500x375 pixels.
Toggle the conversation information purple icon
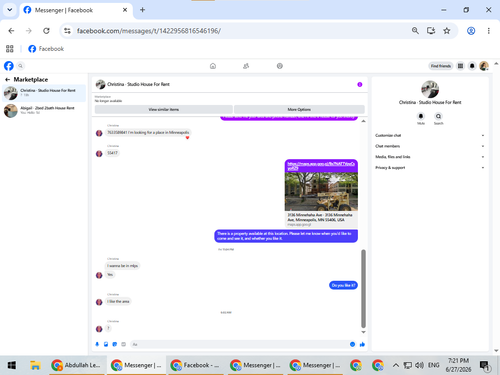(360, 84)
